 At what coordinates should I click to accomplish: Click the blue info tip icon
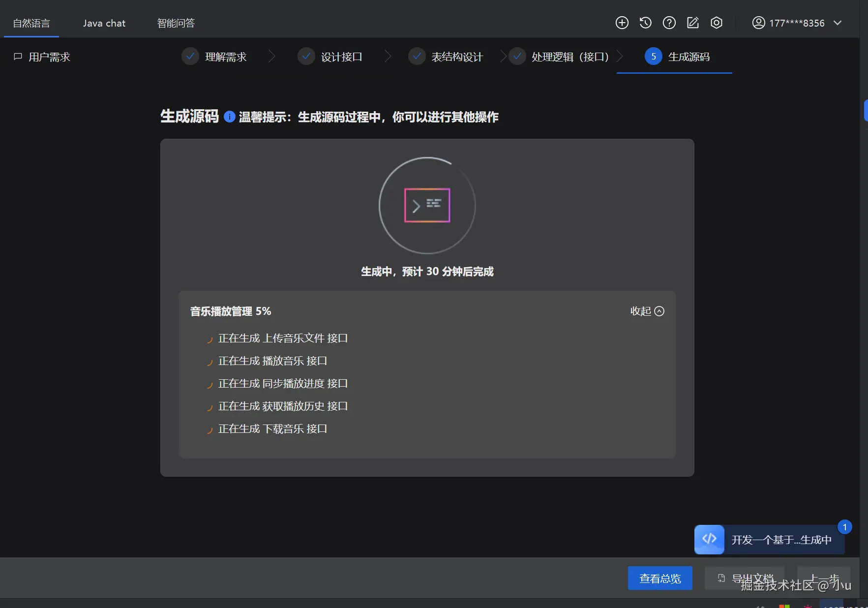(229, 117)
